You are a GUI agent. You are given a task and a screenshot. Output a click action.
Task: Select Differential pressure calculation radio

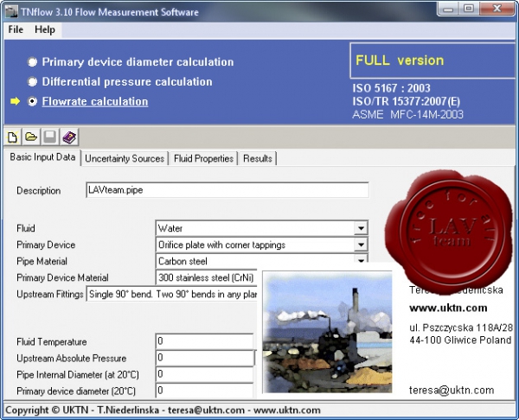pyautogui.click(x=32, y=82)
